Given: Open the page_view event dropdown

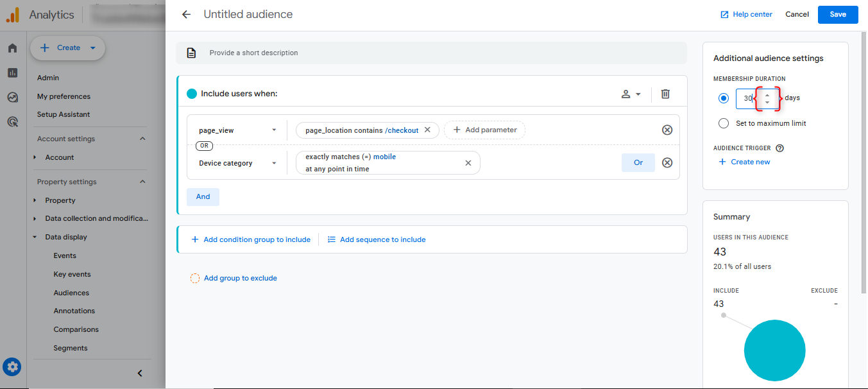Looking at the screenshot, I should (x=237, y=130).
